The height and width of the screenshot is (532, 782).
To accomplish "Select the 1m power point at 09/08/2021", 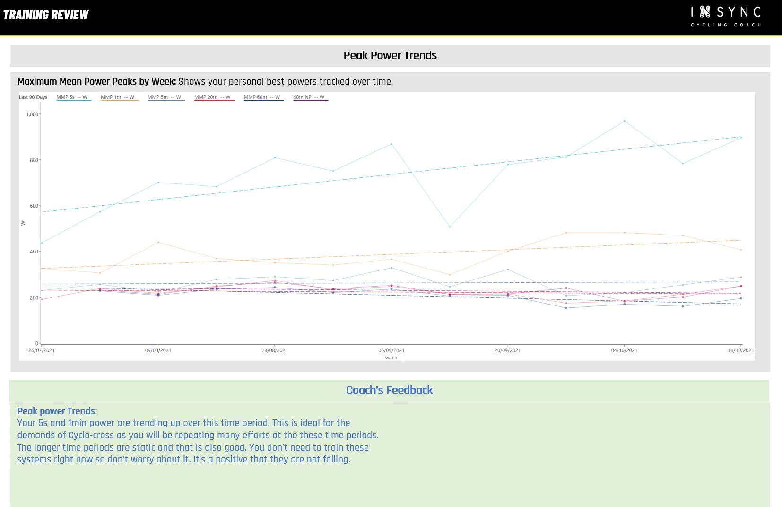I will 158,242.
